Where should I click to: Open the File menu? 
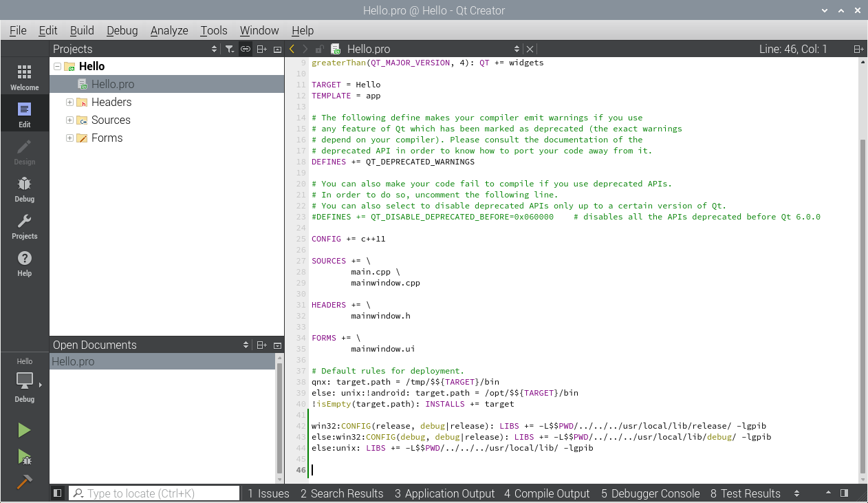18,30
